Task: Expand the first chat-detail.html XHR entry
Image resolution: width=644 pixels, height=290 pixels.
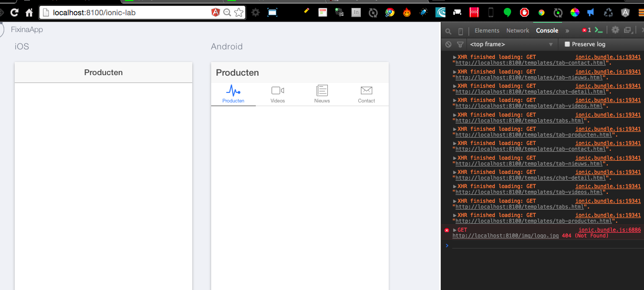Action: tap(455, 86)
